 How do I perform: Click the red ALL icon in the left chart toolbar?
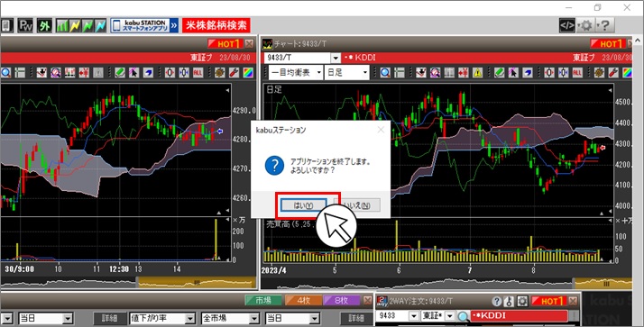tap(198, 73)
